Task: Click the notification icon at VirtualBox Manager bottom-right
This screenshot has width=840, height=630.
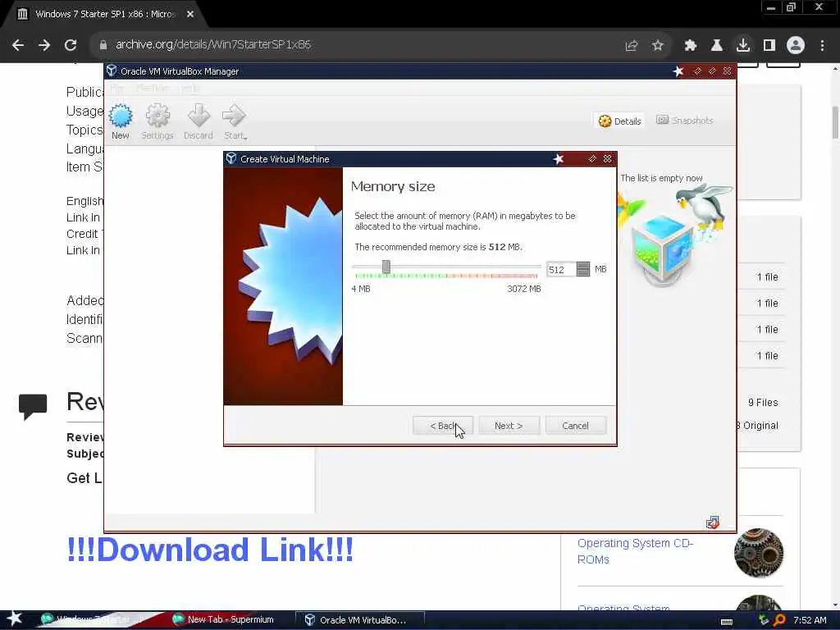Action: [713, 523]
